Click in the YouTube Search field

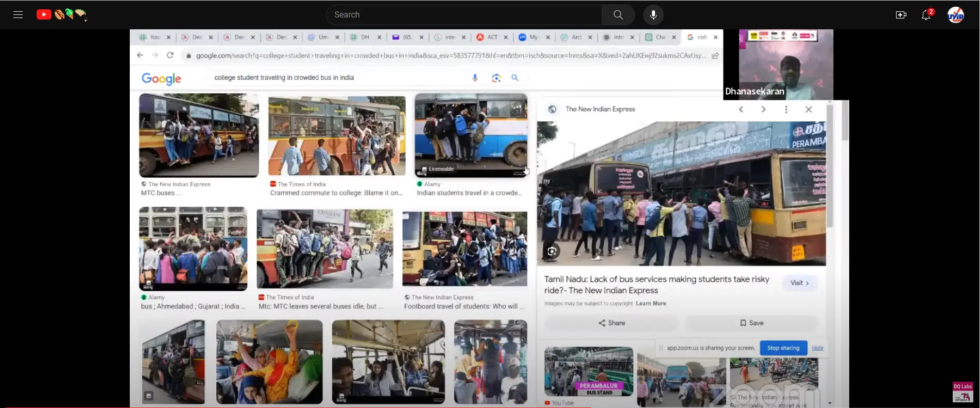click(463, 15)
